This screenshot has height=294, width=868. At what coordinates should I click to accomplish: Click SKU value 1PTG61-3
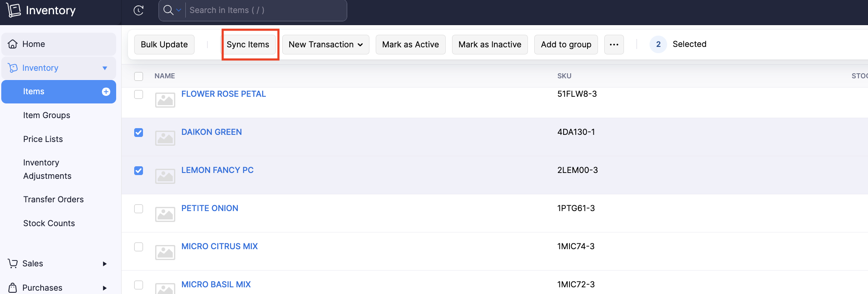[x=576, y=208]
